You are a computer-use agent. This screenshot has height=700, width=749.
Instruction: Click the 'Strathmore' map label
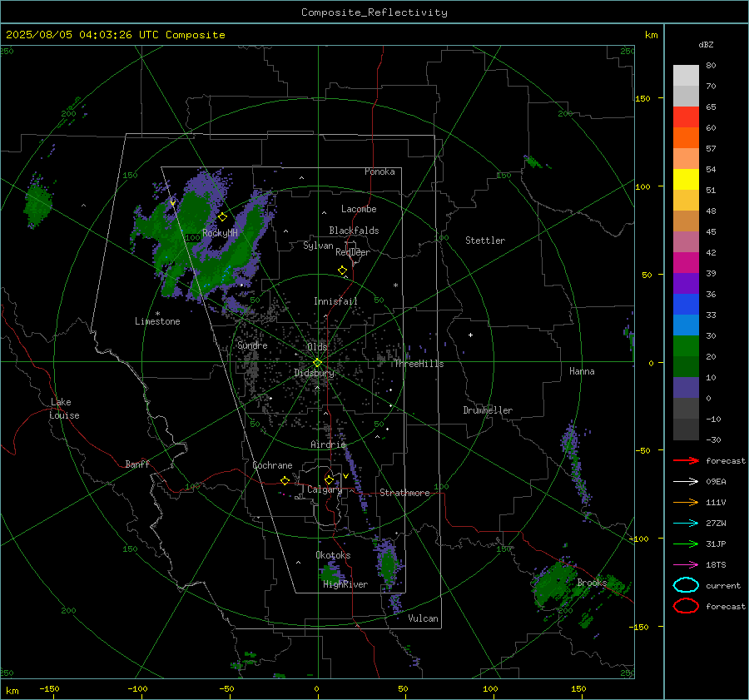pyautogui.click(x=404, y=493)
